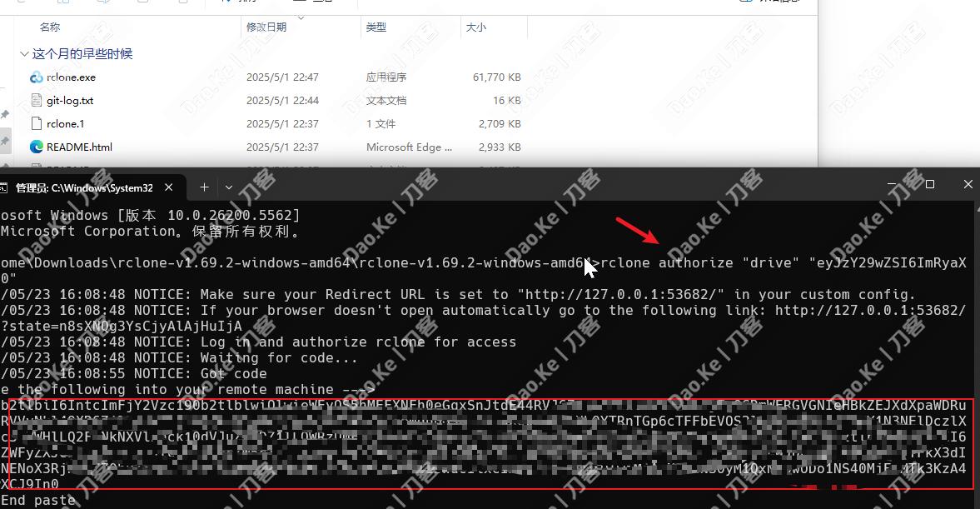The image size is (980, 509).
Task: Close the C:\Windows\System32 terminal tab
Action: point(169,187)
